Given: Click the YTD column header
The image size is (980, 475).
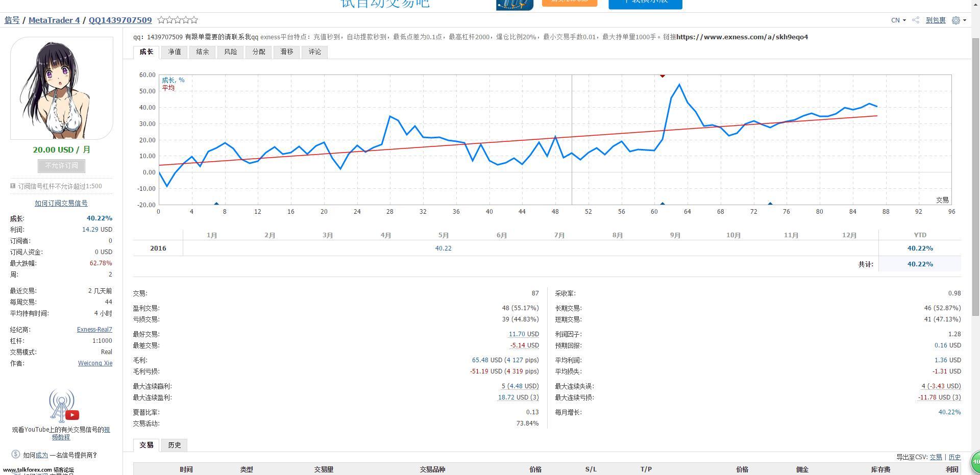Looking at the screenshot, I should [920, 235].
